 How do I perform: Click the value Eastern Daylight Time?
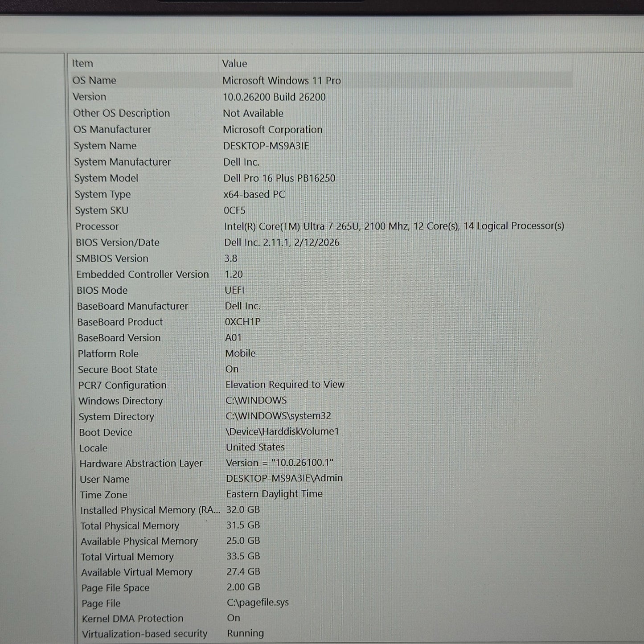tap(275, 494)
